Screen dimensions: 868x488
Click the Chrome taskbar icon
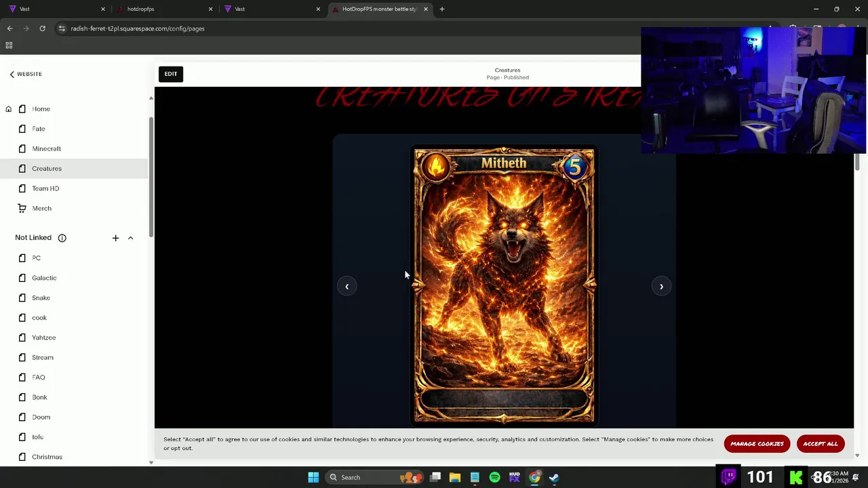pos(534,477)
